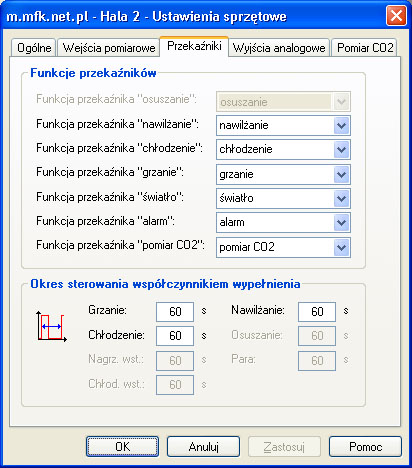Open the "grzanie" relay function dropdown
The width and height of the screenshot is (412, 468).
tap(283, 174)
